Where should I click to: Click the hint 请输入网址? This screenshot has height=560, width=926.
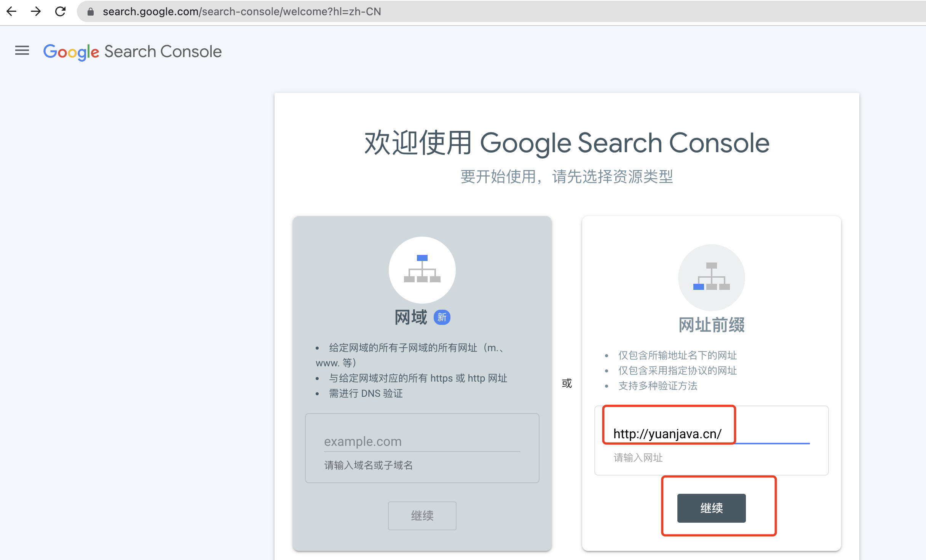click(638, 458)
